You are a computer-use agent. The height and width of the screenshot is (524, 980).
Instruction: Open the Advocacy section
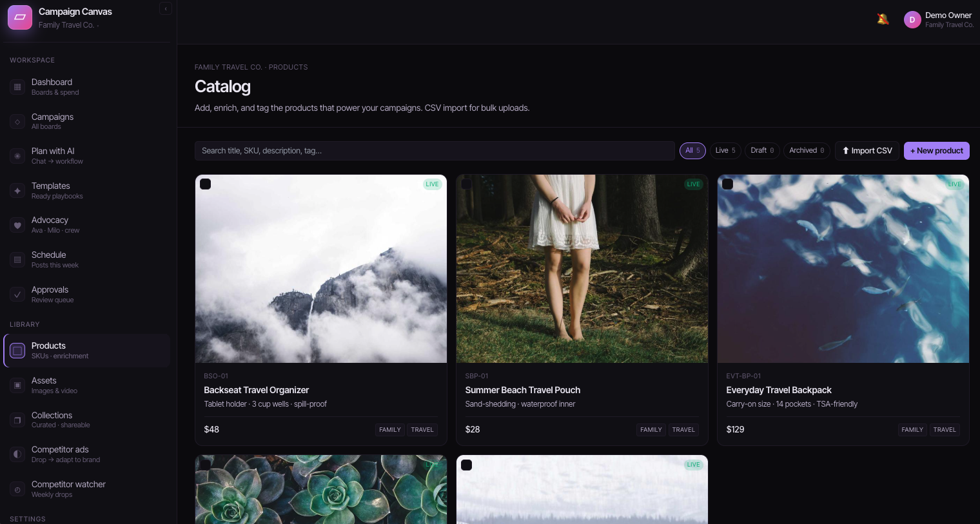pyautogui.click(x=87, y=225)
